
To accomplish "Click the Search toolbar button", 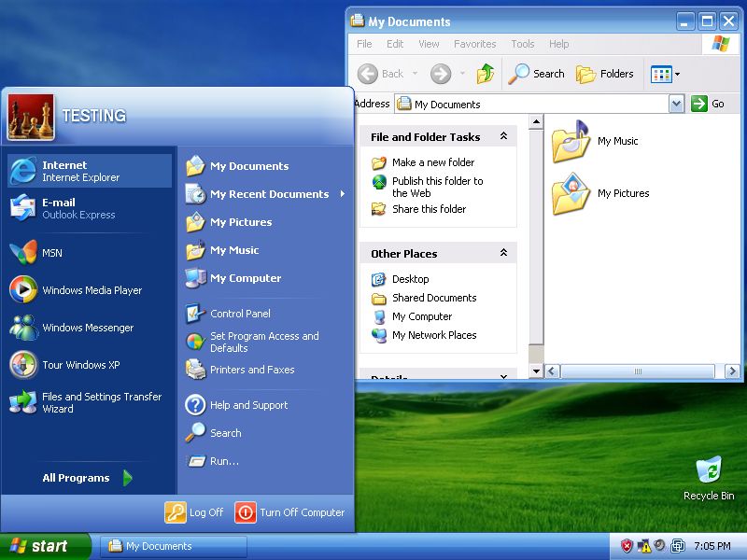I will (x=536, y=74).
